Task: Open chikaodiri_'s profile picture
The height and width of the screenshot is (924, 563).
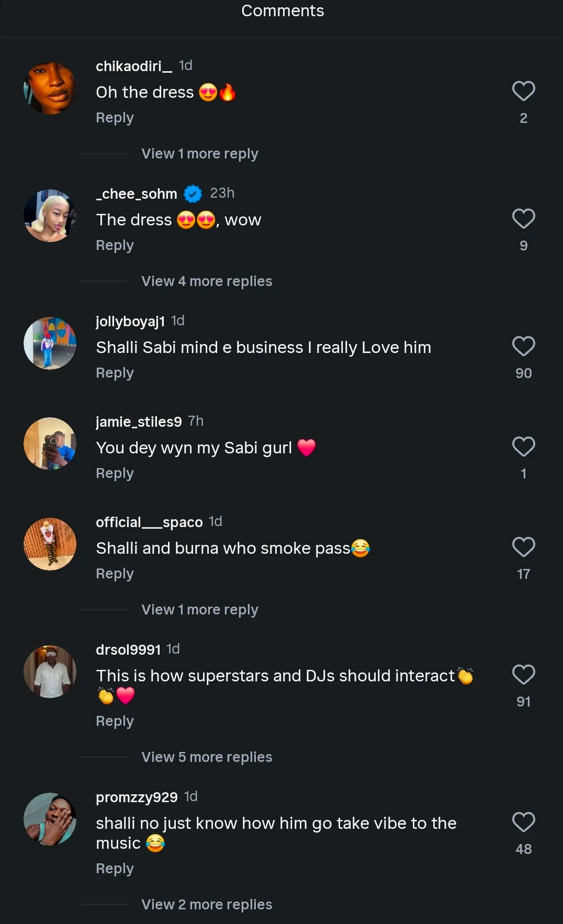Action: click(x=50, y=88)
